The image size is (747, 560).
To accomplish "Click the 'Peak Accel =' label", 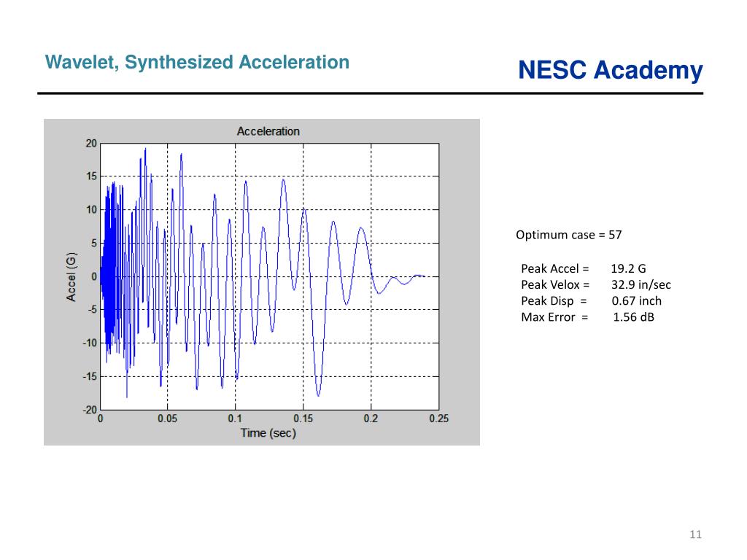I will pyautogui.click(x=555, y=268).
